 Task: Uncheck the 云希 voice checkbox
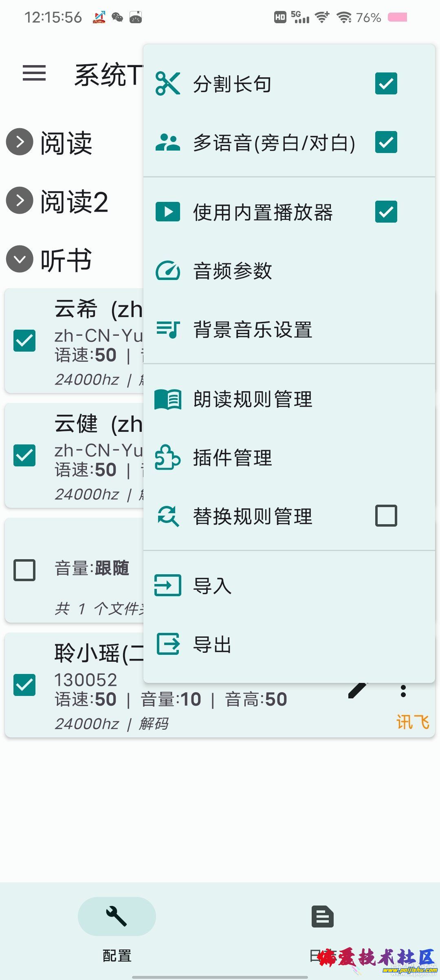pos(24,341)
